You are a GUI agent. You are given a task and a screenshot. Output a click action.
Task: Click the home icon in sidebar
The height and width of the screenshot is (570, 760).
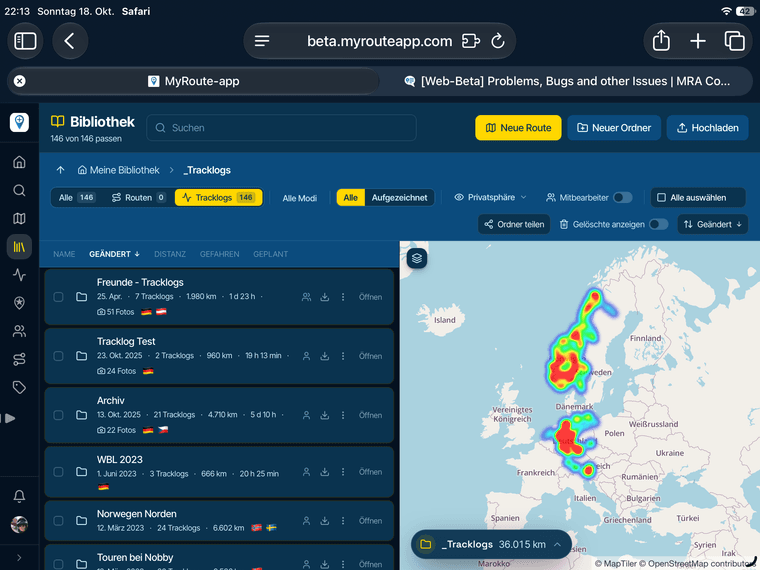pos(19,162)
